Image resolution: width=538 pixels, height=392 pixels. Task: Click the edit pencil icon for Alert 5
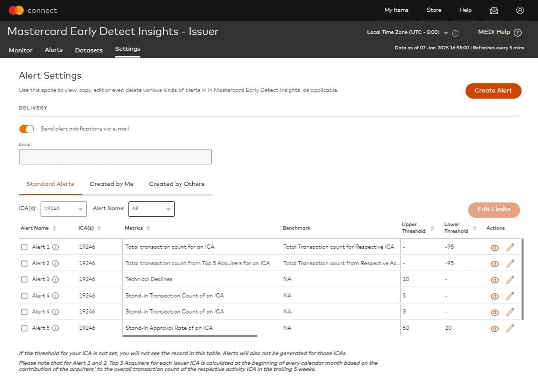pyautogui.click(x=510, y=328)
